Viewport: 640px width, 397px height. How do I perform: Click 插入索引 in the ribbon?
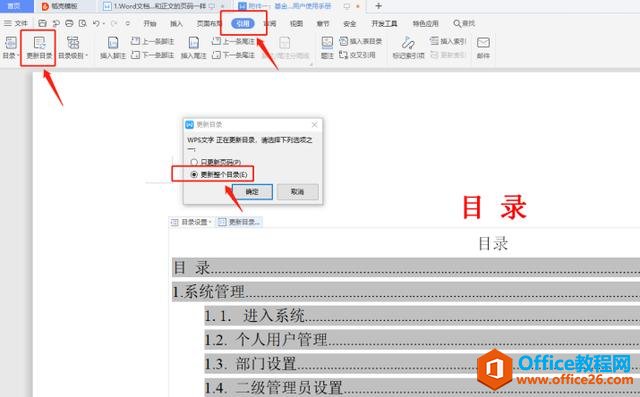448,41
